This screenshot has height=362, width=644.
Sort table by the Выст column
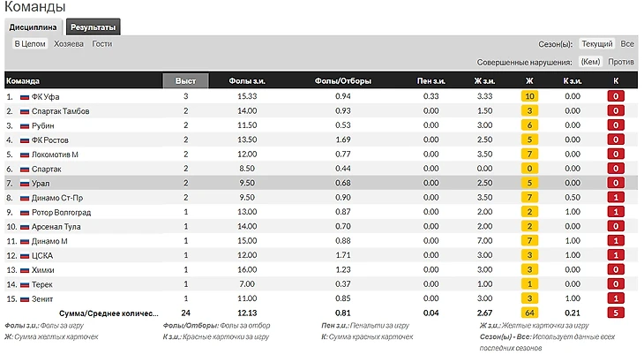[186, 80]
